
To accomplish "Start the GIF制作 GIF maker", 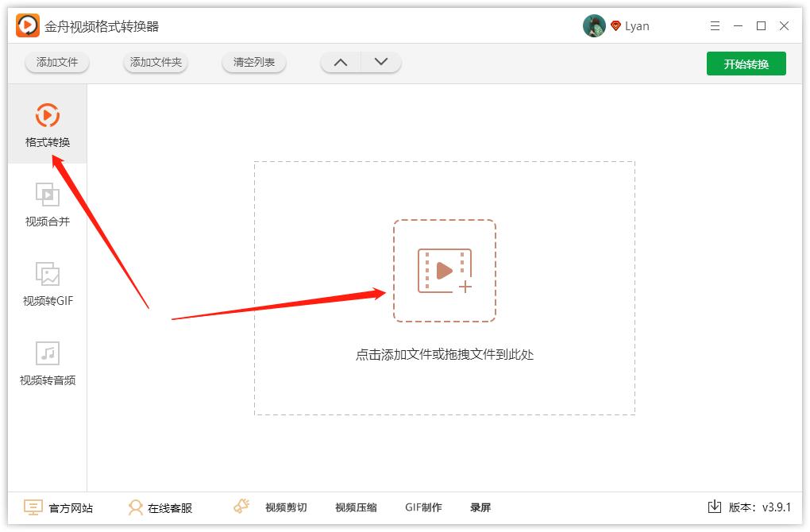I will pos(423,507).
